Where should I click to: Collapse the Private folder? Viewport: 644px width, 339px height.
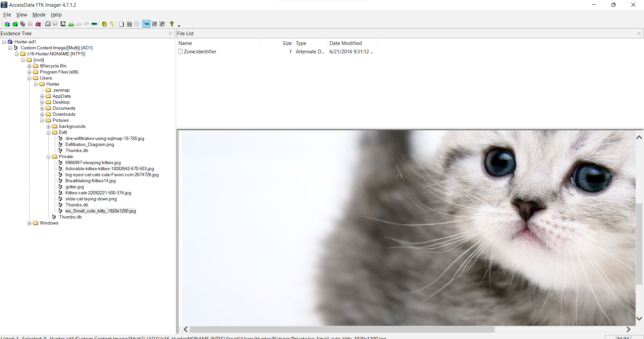pyautogui.click(x=49, y=157)
